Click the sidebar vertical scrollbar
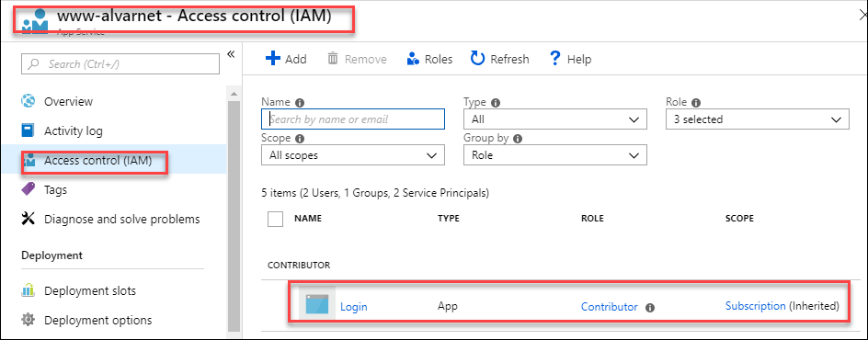The width and height of the screenshot is (868, 340). tap(234, 214)
